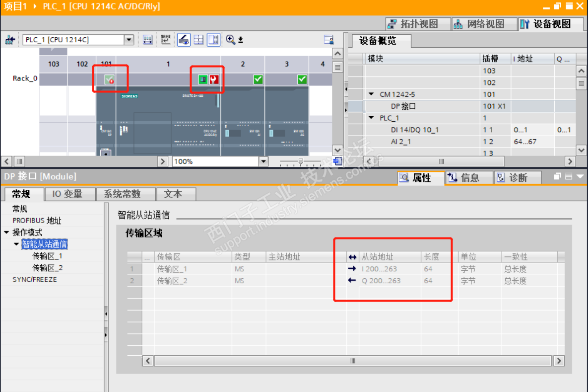
Task: Open the 100% zoom level dropdown
Action: [263, 161]
